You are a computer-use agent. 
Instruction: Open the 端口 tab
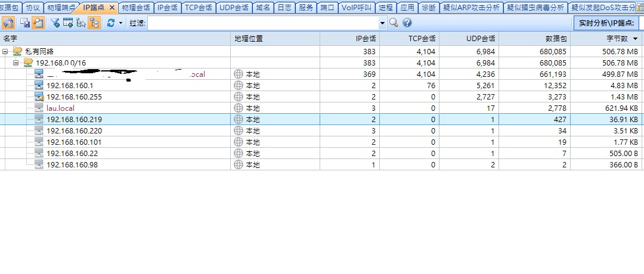(x=327, y=7)
